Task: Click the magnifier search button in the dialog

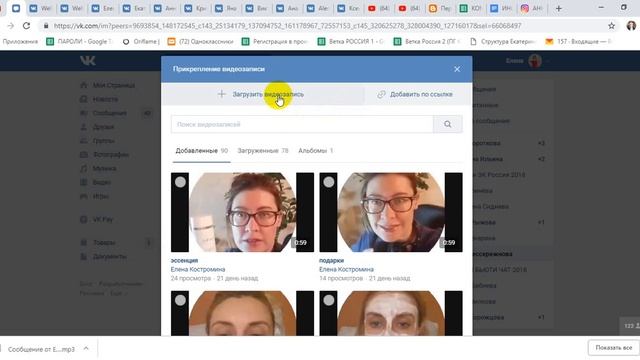Action: point(448,124)
